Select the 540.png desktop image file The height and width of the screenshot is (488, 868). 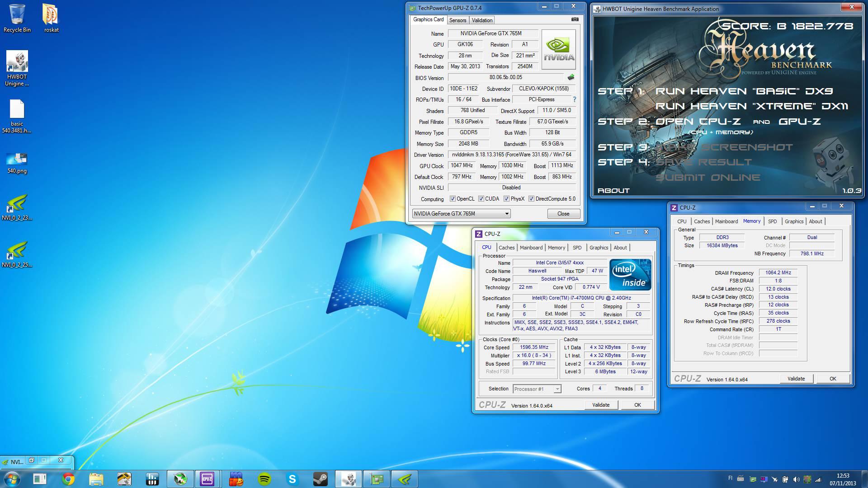click(17, 164)
